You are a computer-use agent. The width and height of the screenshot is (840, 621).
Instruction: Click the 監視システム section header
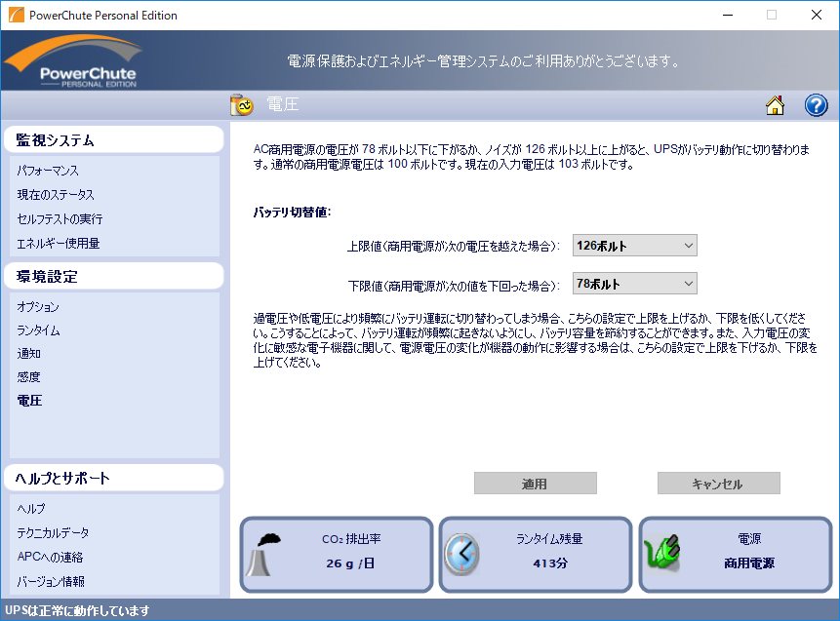tap(113, 139)
